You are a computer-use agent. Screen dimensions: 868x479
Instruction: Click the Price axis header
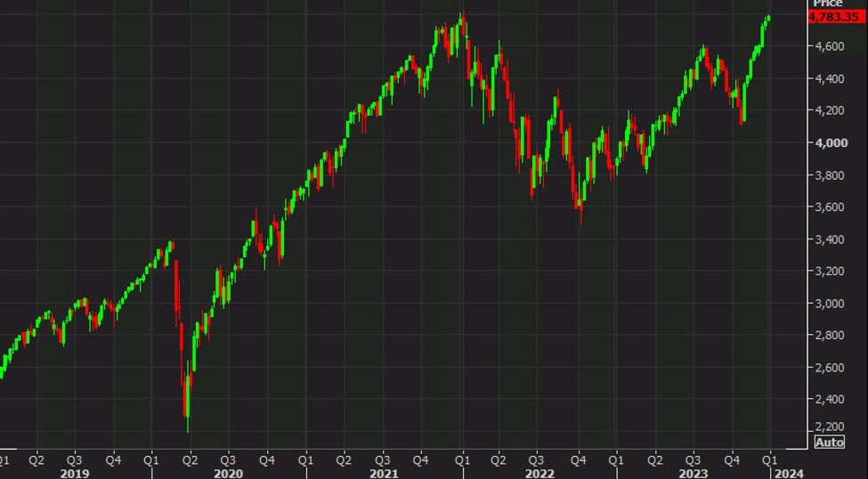[828, 4]
